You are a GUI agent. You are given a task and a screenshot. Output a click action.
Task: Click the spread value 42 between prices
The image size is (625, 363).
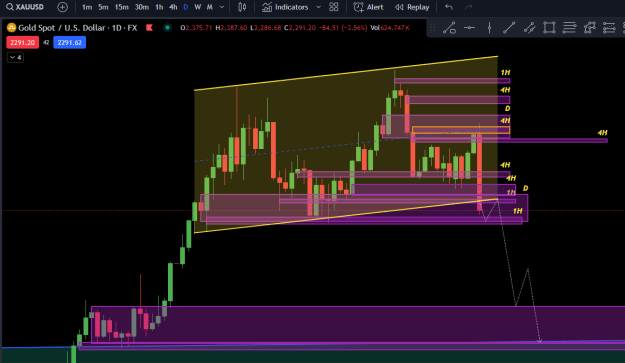point(46,42)
